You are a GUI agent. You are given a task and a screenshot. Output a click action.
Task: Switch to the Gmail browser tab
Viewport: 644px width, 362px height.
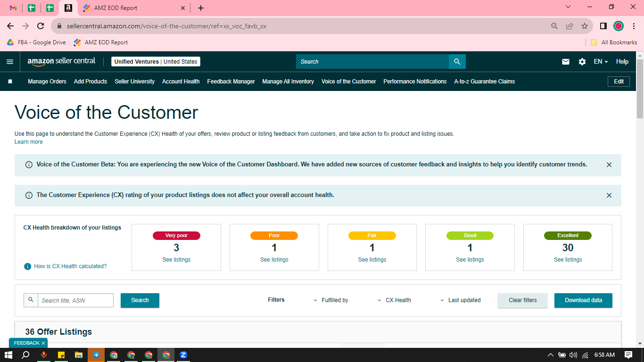13,8
